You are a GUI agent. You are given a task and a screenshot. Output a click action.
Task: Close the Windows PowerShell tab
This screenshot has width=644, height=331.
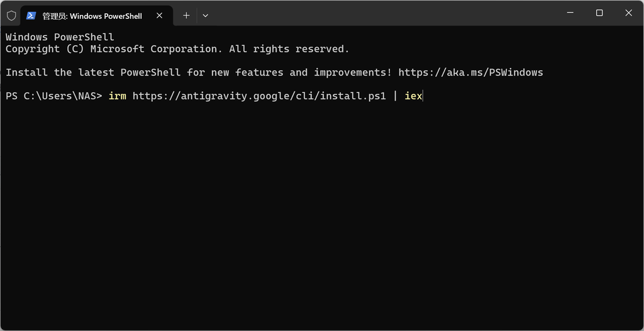(159, 16)
